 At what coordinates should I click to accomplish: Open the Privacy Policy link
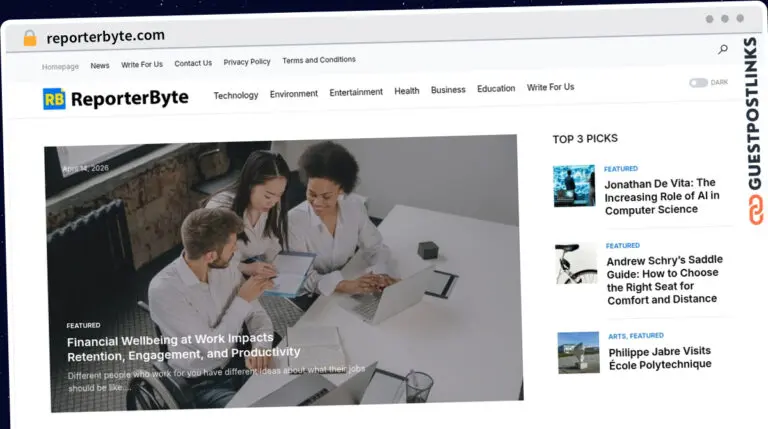pyautogui.click(x=247, y=62)
